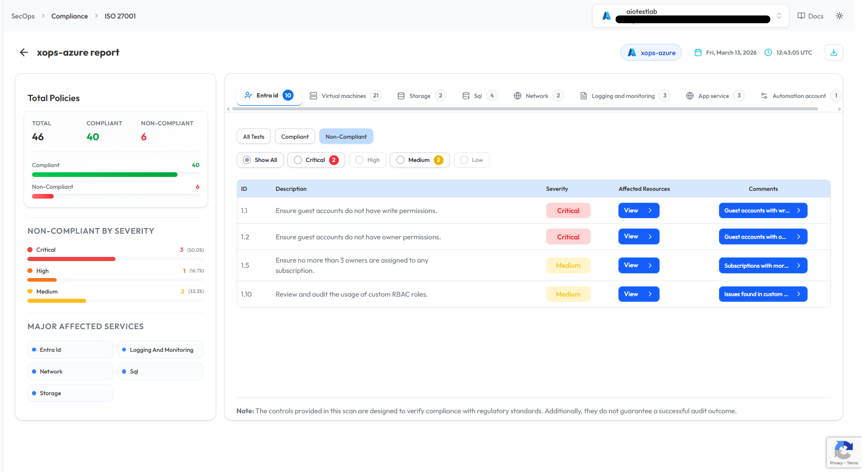Click the horizontal scrollbar under the service tabs
The image size is (868, 472).
pyautogui.click(x=525, y=109)
